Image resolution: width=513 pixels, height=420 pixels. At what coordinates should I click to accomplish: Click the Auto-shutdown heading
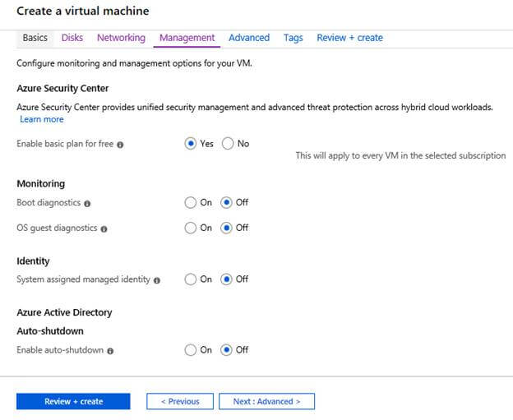[50, 331]
